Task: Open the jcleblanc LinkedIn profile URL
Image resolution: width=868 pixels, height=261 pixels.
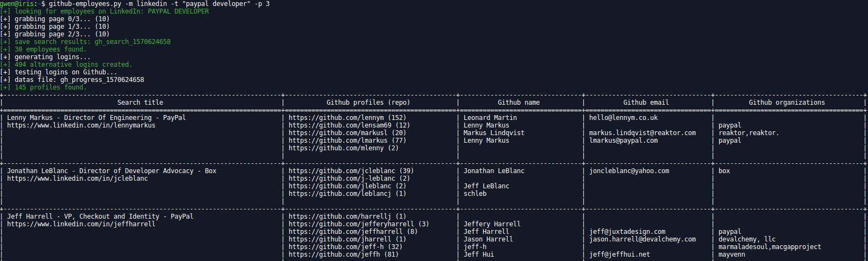Action: coord(77,179)
